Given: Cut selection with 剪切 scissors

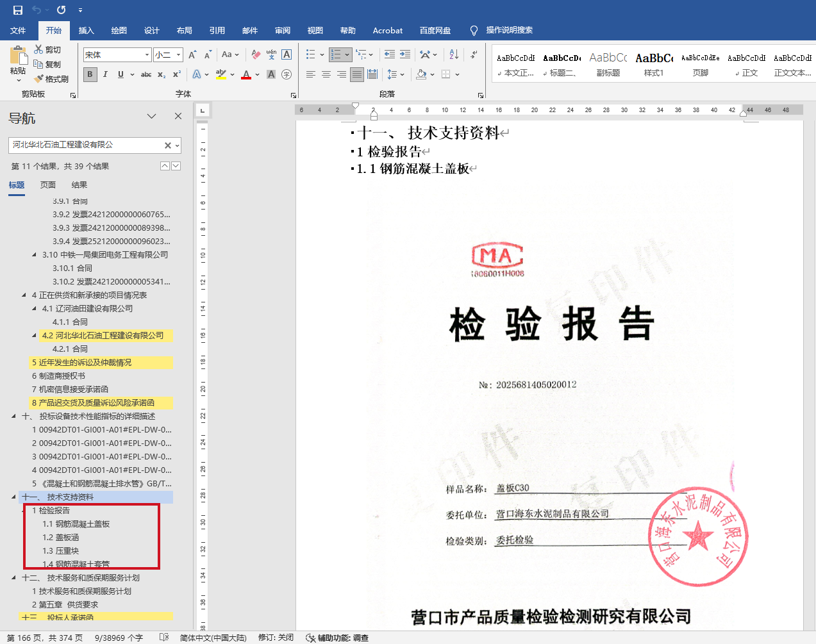Looking at the screenshot, I should (x=47, y=49).
